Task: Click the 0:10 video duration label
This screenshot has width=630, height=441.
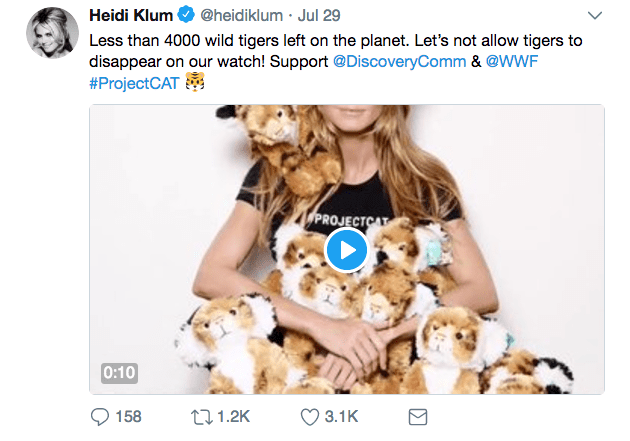Action: tap(119, 373)
